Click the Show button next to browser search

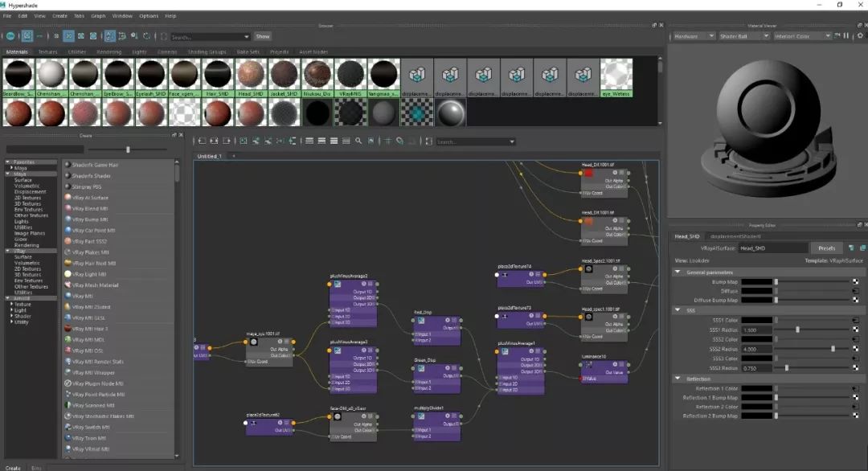(263, 36)
